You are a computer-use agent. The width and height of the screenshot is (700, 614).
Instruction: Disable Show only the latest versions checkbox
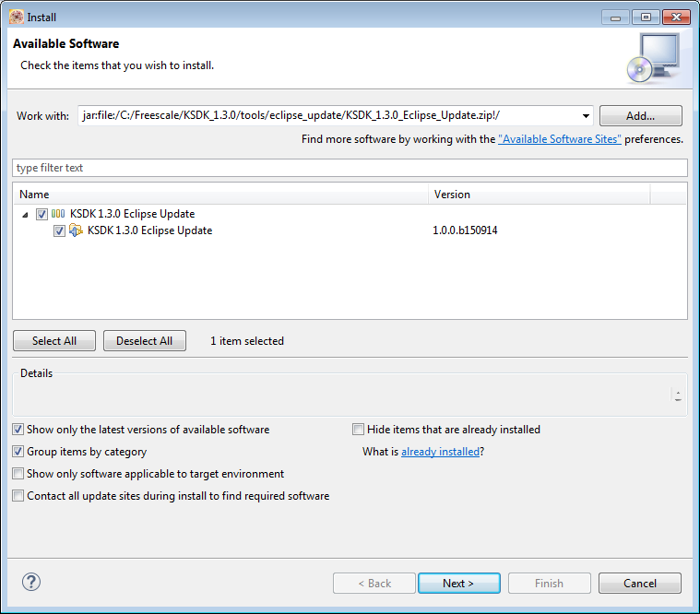tap(18, 430)
